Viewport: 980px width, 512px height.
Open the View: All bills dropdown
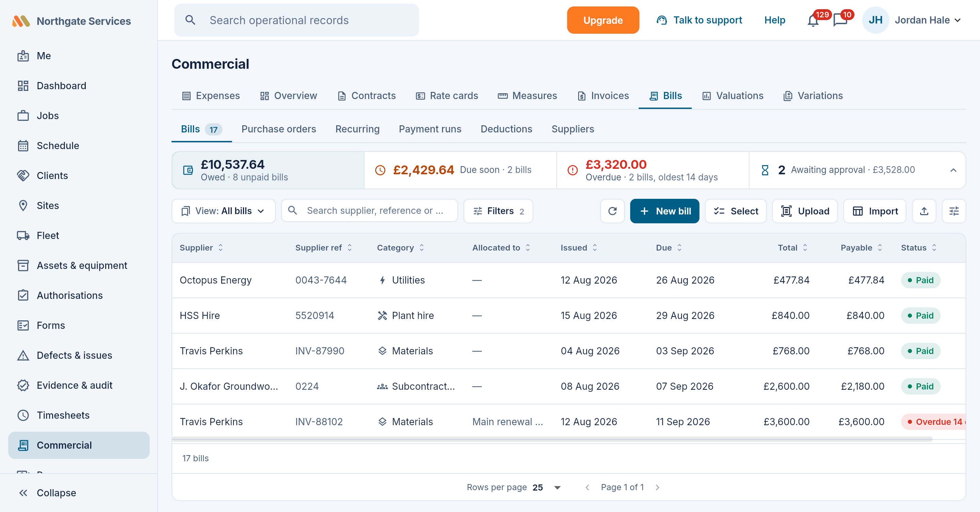pyautogui.click(x=223, y=211)
